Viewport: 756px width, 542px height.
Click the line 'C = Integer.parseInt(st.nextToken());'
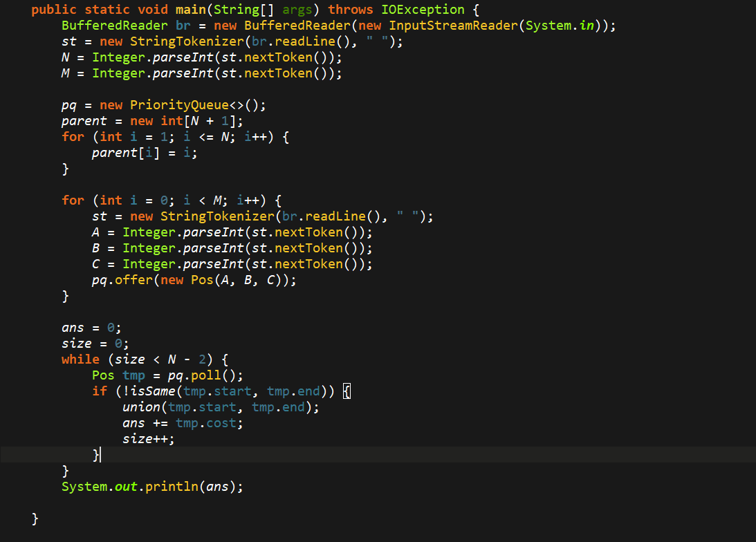click(x=232, y=264)
